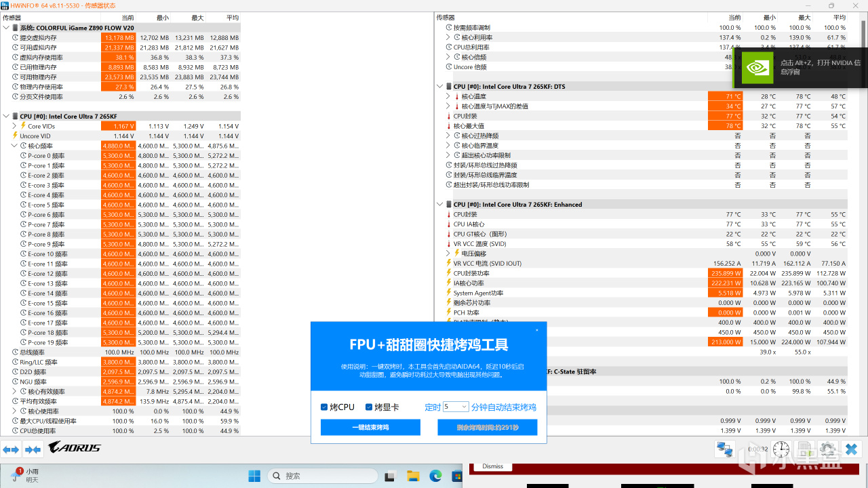Select the CPU GT核心（图形）row
The height and width of the screenshot is (488, 868).
tap(642, 234)
